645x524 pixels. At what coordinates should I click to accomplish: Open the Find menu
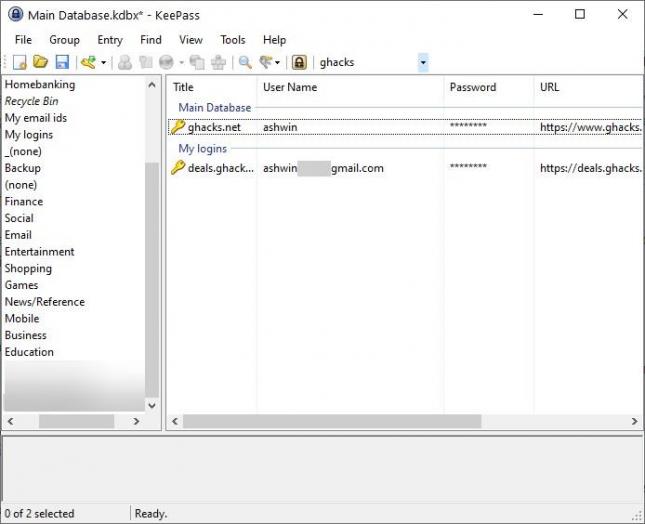point(151,40)
